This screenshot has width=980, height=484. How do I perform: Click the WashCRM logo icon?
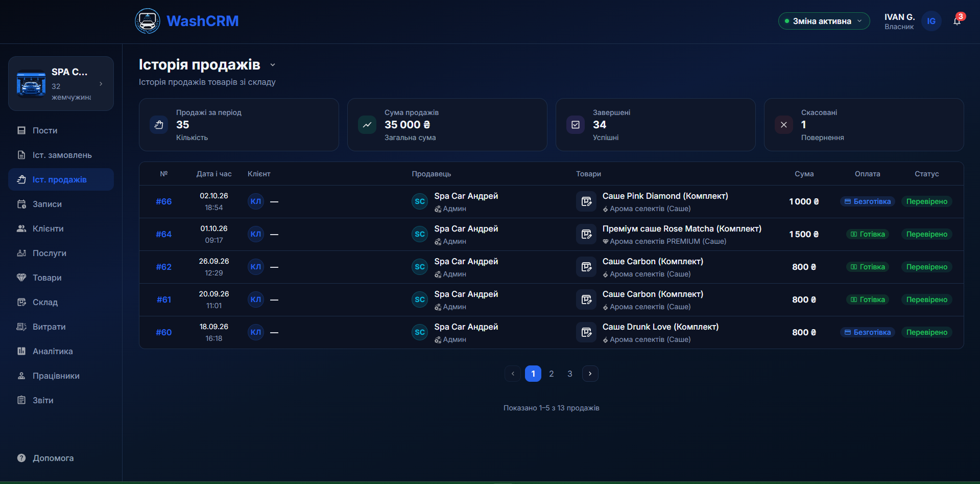[x=148, y=21]
